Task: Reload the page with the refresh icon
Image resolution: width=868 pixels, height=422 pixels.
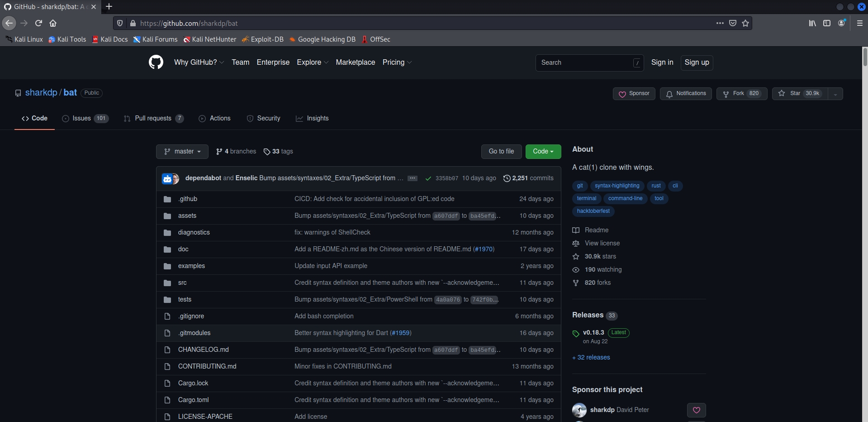Action: tap(39, 23)
